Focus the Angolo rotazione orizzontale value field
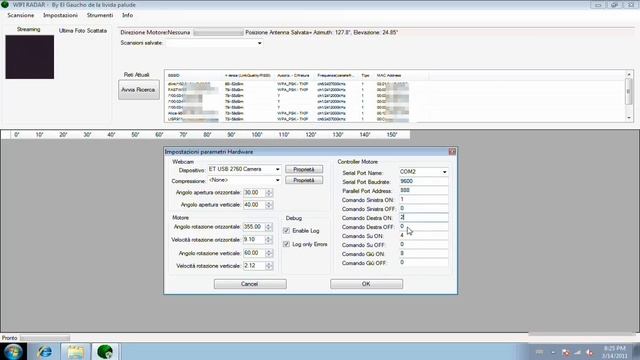This screenshot has width=640, height=360. (x=254, y=227)
